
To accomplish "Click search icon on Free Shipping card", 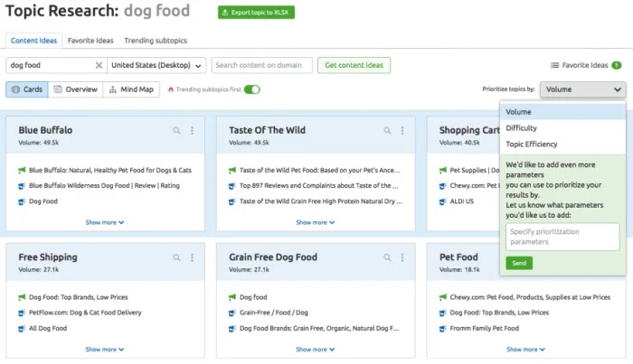I will (176, 257).
